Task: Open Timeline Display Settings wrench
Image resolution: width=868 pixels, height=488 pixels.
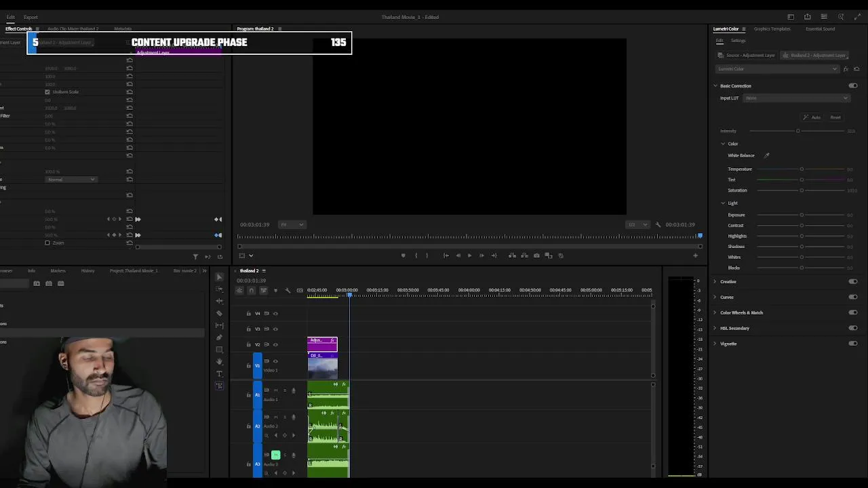Action: pyautogui.click(x=288, y=291)
